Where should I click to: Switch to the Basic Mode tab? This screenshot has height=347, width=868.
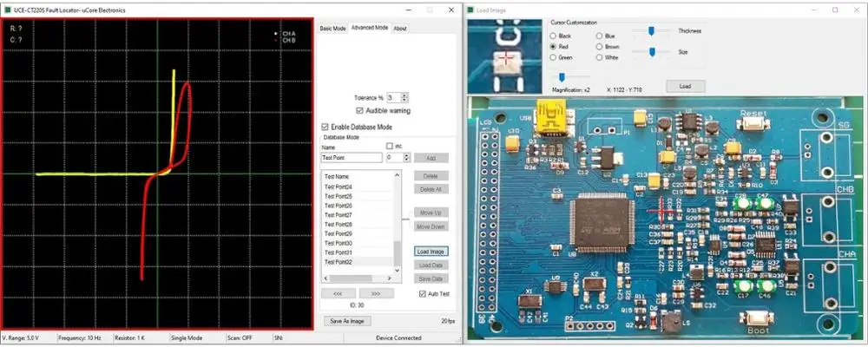point(332,29)
